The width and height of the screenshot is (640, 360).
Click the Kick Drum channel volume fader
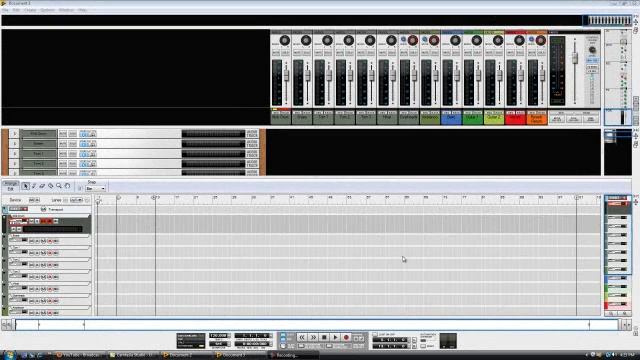click(x=287, y=75)
